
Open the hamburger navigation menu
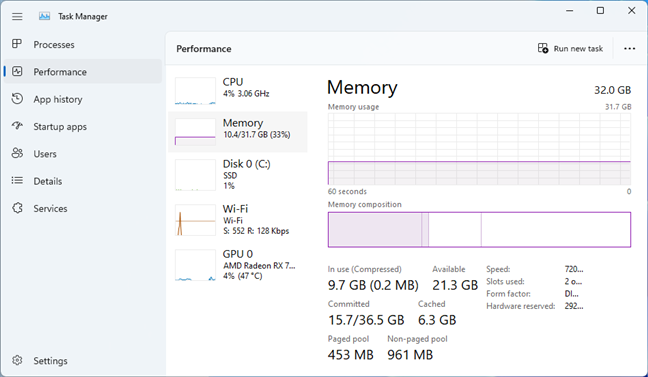point(17,17)
